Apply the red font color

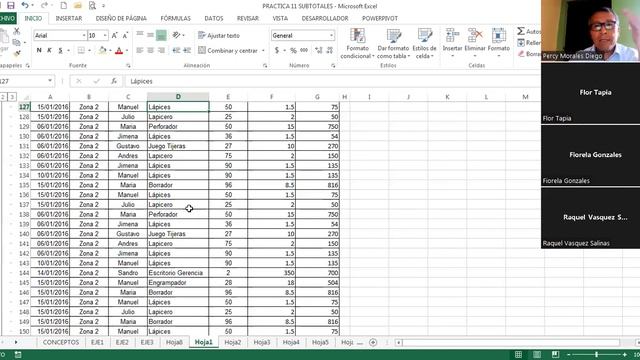(119, 51)
